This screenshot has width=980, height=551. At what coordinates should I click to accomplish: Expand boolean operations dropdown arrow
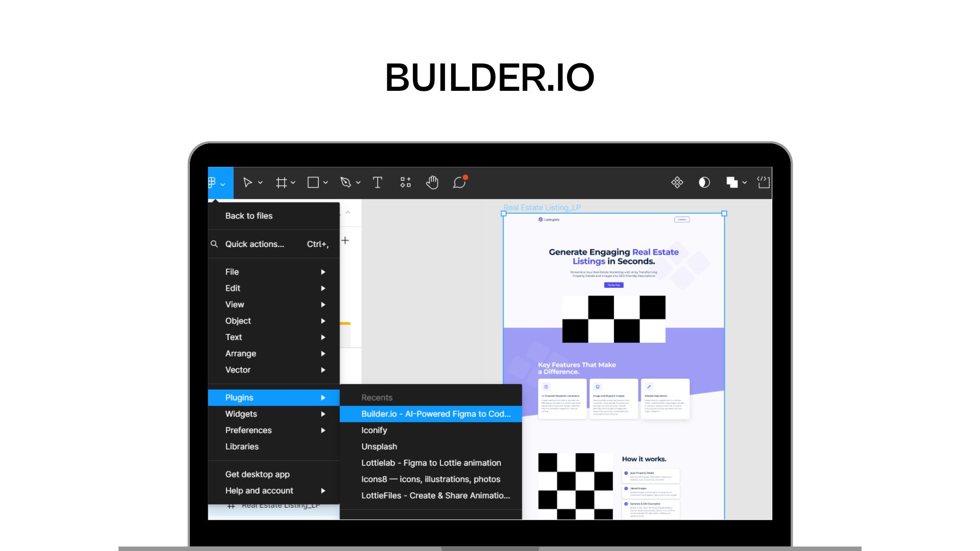tap(745, 183)
